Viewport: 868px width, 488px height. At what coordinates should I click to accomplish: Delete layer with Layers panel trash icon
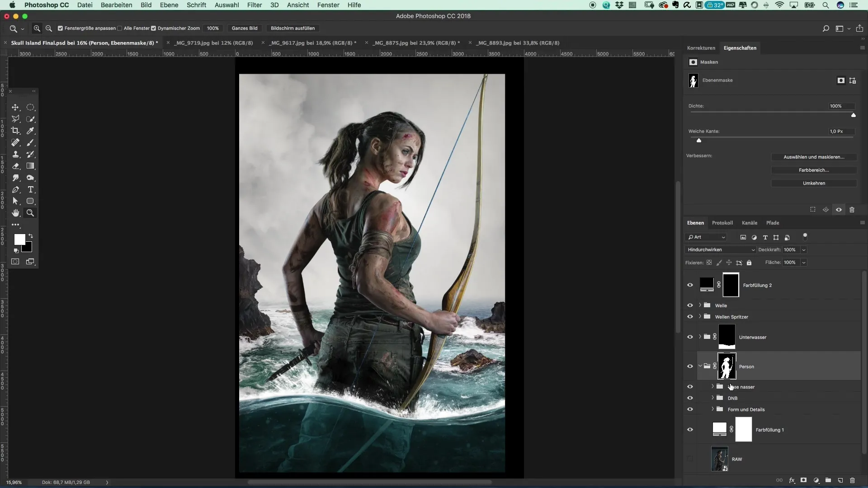(853, 480)
